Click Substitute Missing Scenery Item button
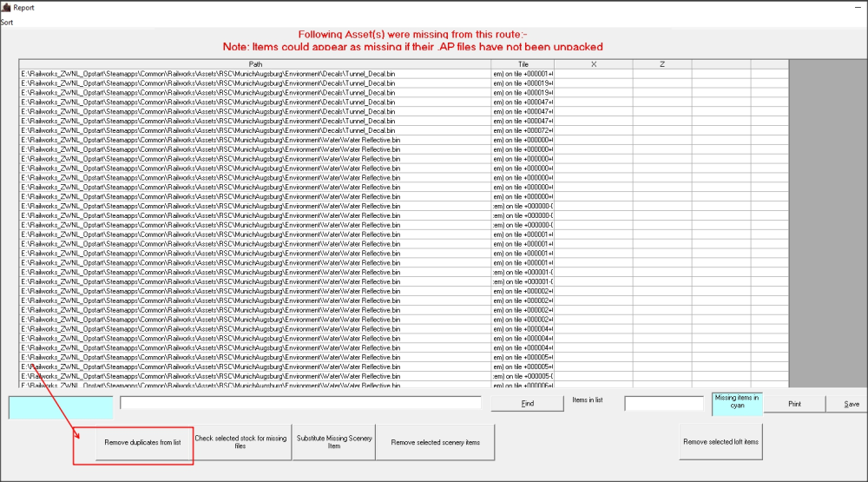 coord(334,442)
